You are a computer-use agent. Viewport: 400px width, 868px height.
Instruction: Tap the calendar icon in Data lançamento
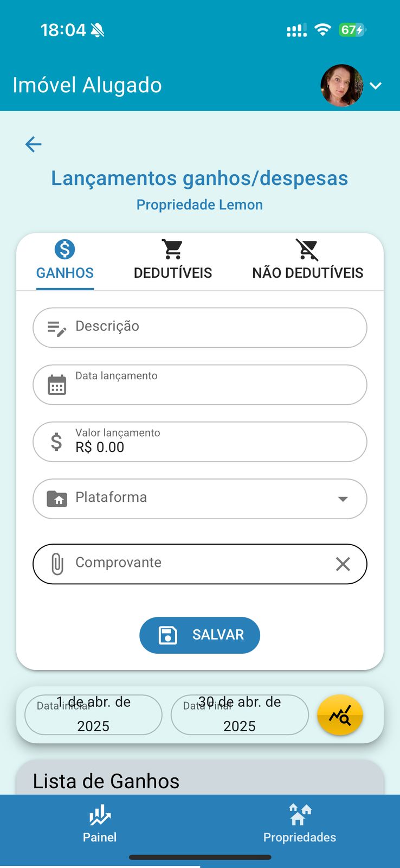57,385
